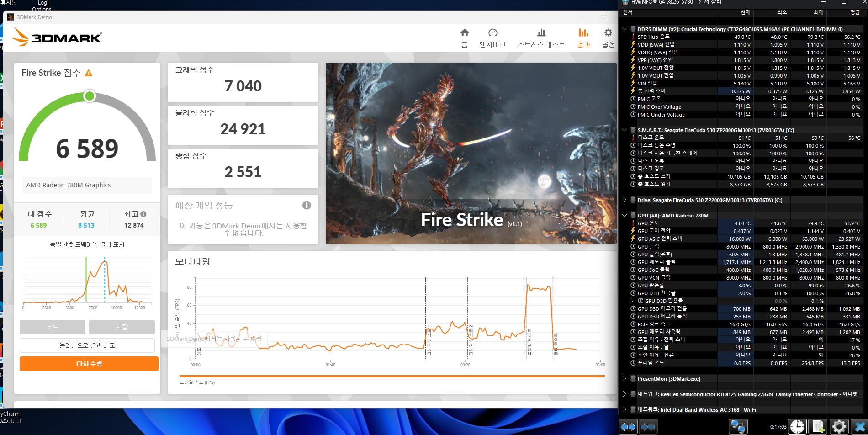The height and width of the screenshot is (435, 868).
Task: Click the 3DMark logo
Action: [57, 37]
